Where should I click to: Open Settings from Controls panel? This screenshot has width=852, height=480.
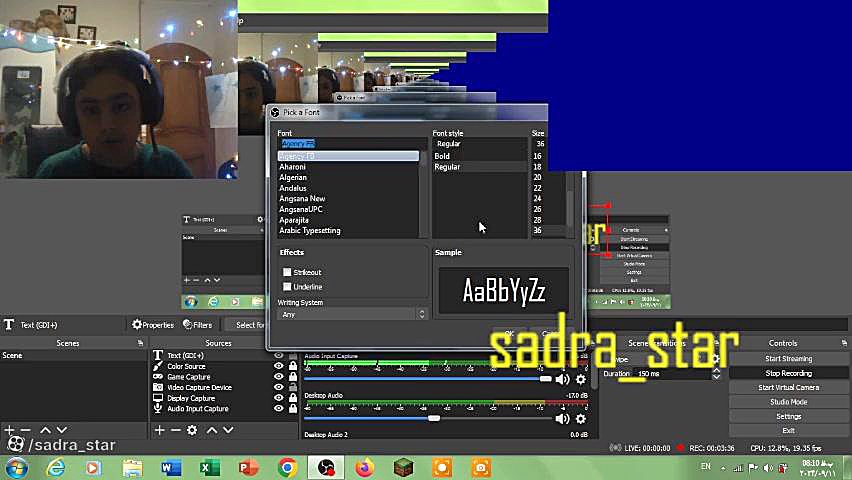coord(788,416)
